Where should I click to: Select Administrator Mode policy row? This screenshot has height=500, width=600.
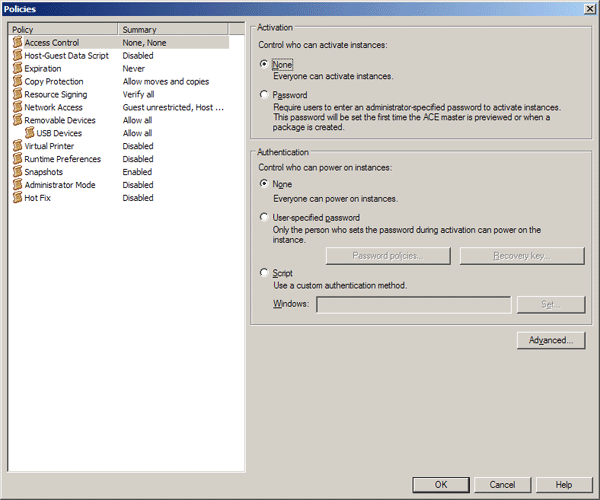click(60, 185)
